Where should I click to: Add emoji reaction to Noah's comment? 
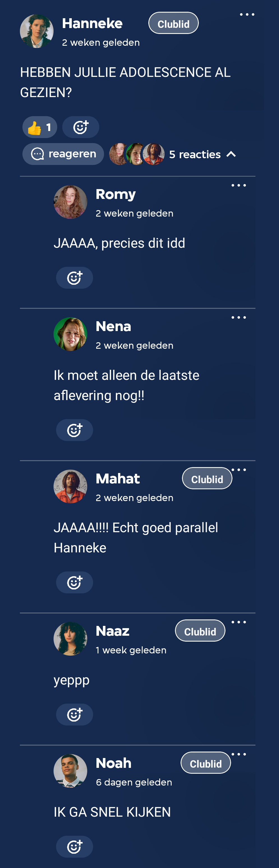pyautogui.click(x=75, y=847)
